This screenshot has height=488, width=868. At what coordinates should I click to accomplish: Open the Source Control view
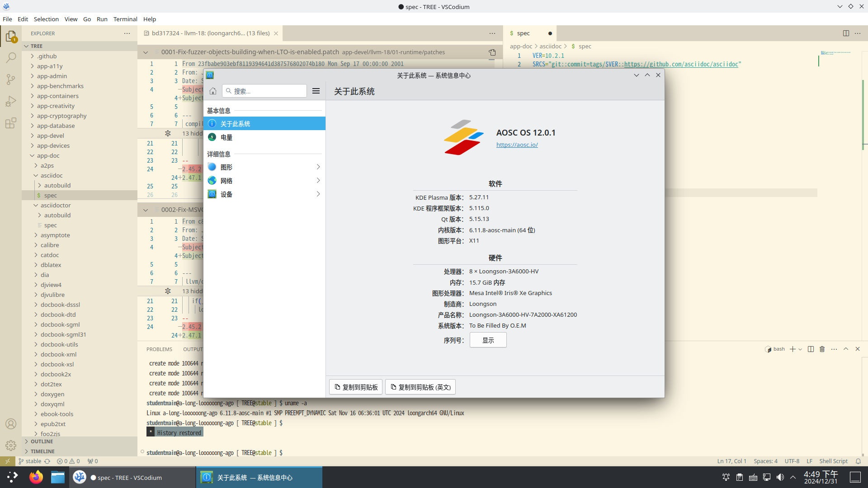[11, 80]
